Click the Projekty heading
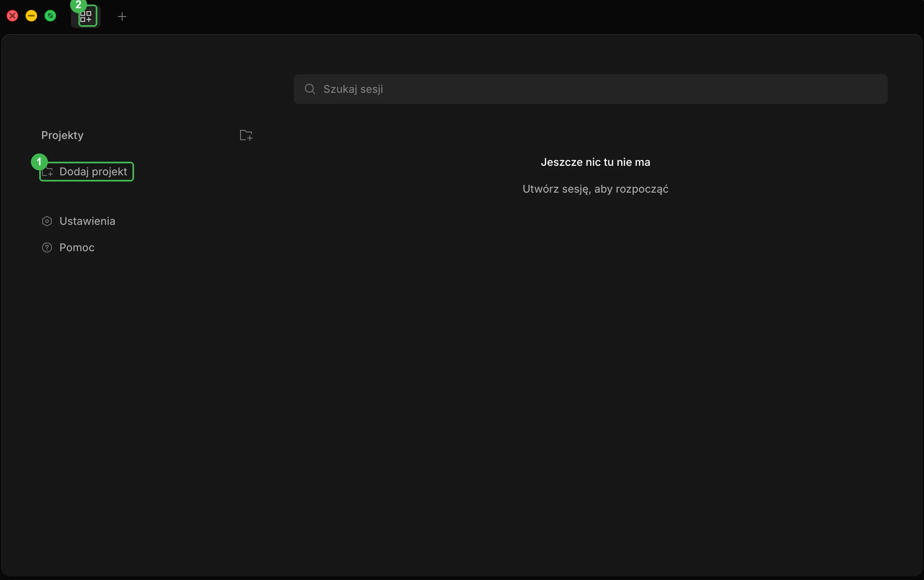Screen dimensions: 924x580 point(62,135)
